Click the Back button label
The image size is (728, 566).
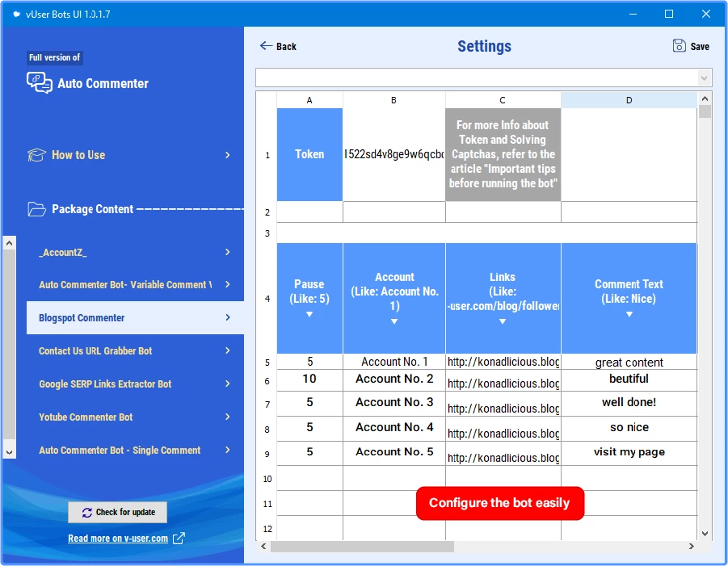286,46
